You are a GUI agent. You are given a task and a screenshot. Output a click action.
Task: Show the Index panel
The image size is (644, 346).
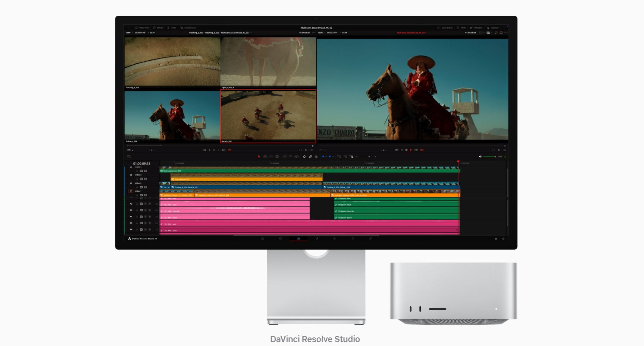point(172,27)
